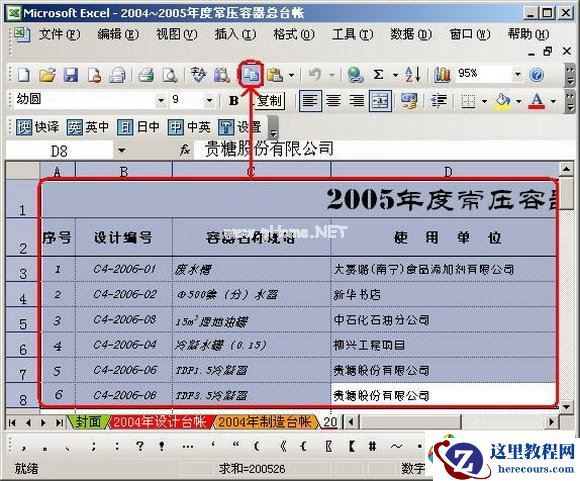Screen dimensions: 580x481
Task: Expand the font name dropdown
Action: (x=161, y=100)
